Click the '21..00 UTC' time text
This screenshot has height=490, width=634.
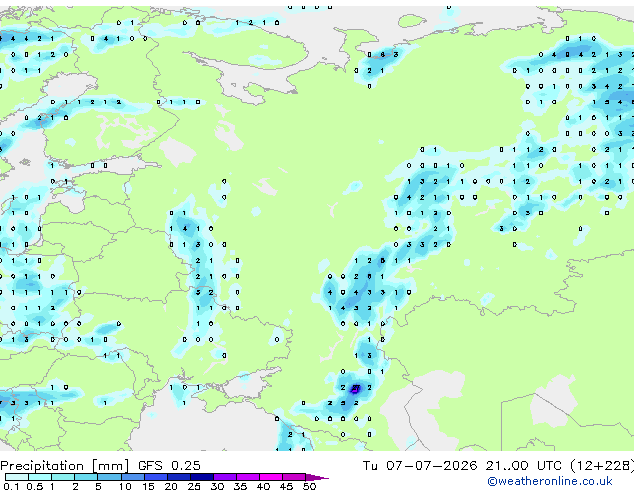coord(524,466)
